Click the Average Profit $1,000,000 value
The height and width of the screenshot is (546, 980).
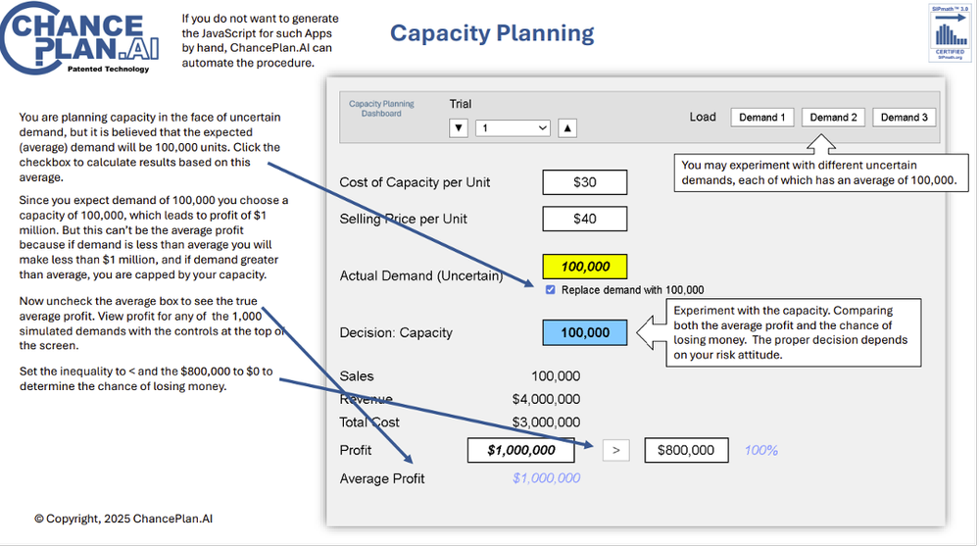546,478
